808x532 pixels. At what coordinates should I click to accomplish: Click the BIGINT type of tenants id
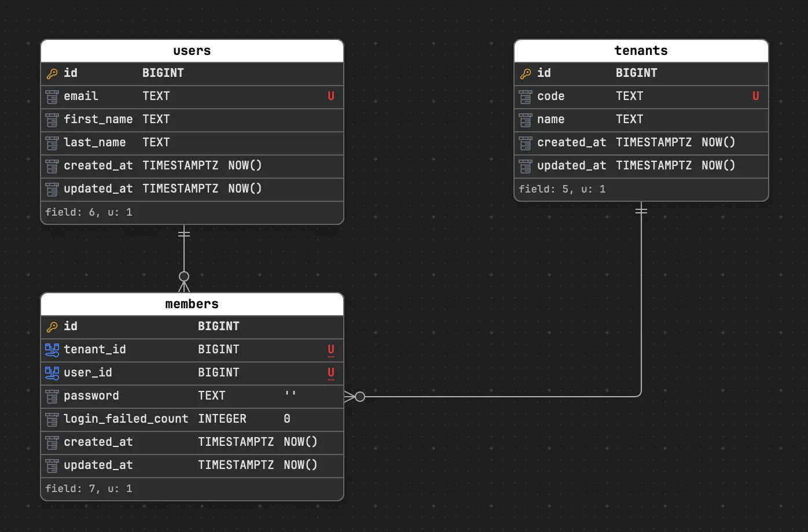(637, 73)
